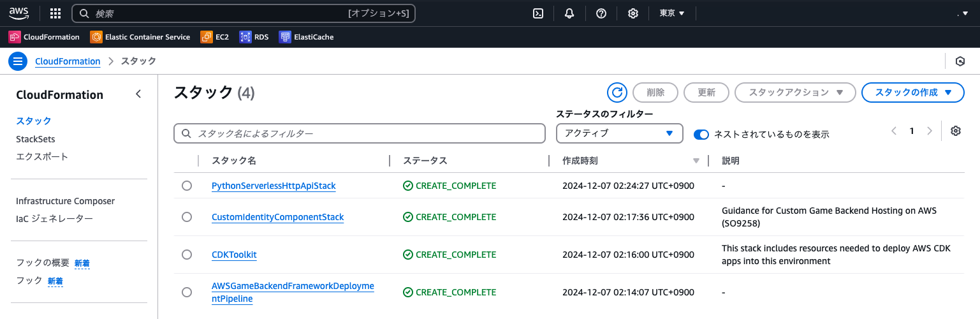Collapse the CloudFormation side navigation
This screenshot has height=319, width=980.
pos(138,94)
